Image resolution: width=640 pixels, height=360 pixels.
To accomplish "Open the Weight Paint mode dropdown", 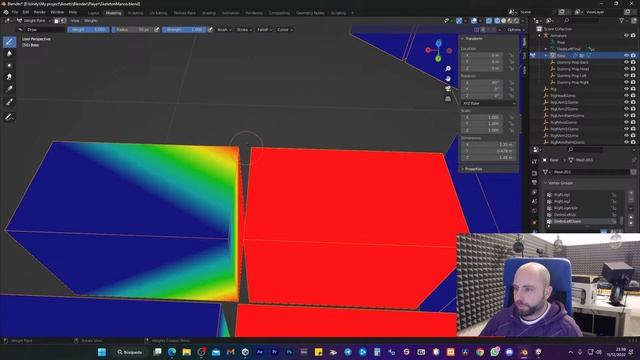I will [34, 20].
